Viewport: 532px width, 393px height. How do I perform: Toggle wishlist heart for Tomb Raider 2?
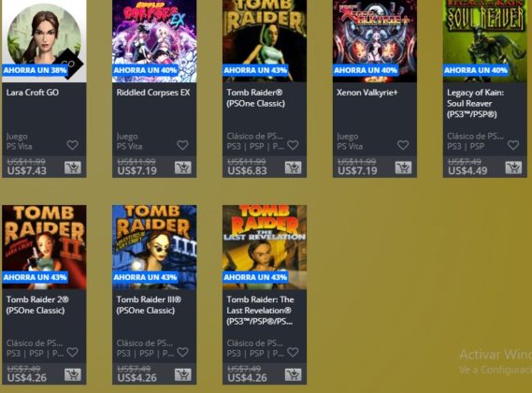(x=72, y=352)
